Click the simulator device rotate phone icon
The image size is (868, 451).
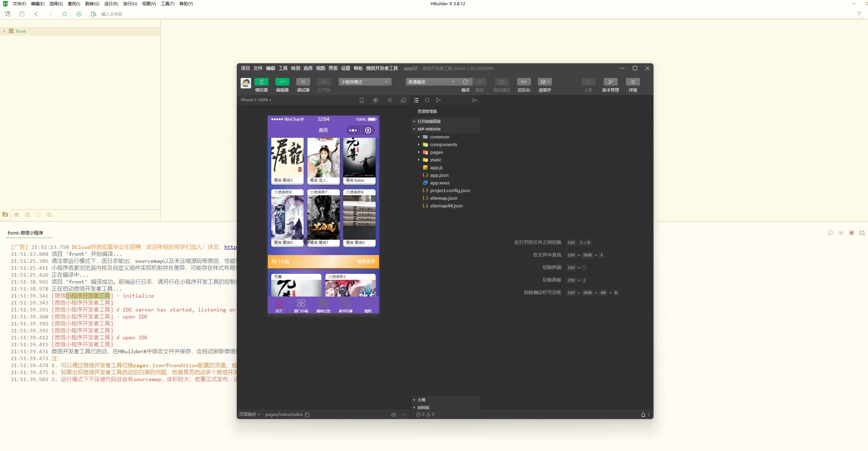coord(362,100)
